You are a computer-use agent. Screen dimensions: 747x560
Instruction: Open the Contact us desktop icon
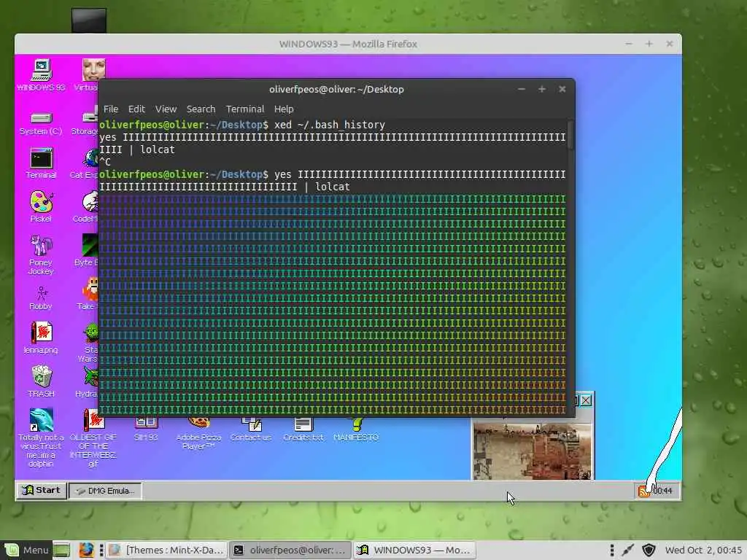tap(251, 429)
